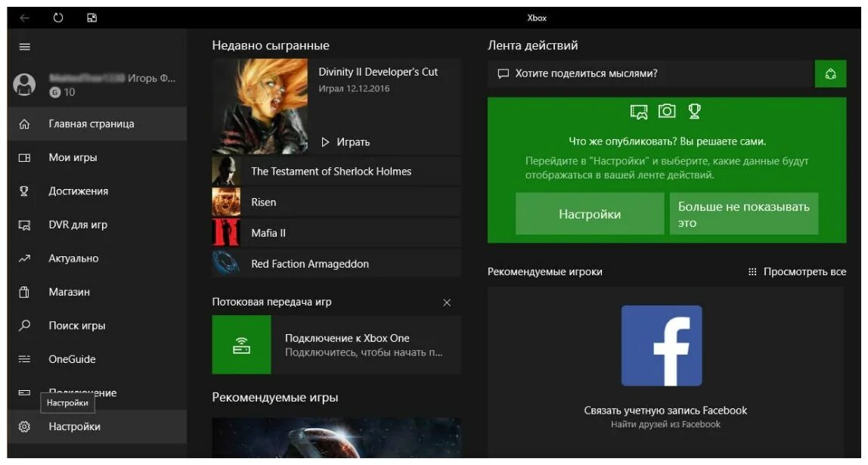The image size is (868, 465).
Task: Click the shopping bag icon for Магазин
Action: (x=24, y=292)
